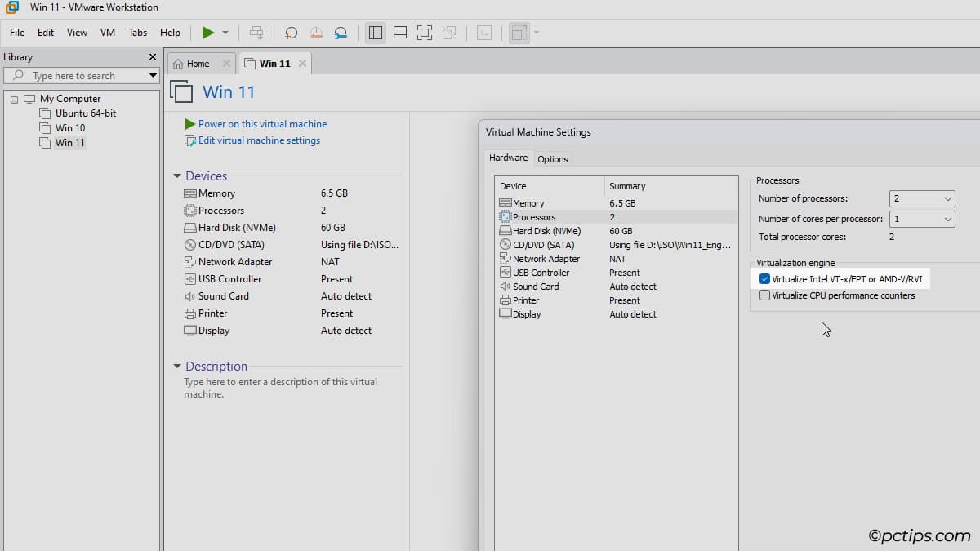Collapse the Devices section
Screen dimensions: 980x551
(176, 176)
